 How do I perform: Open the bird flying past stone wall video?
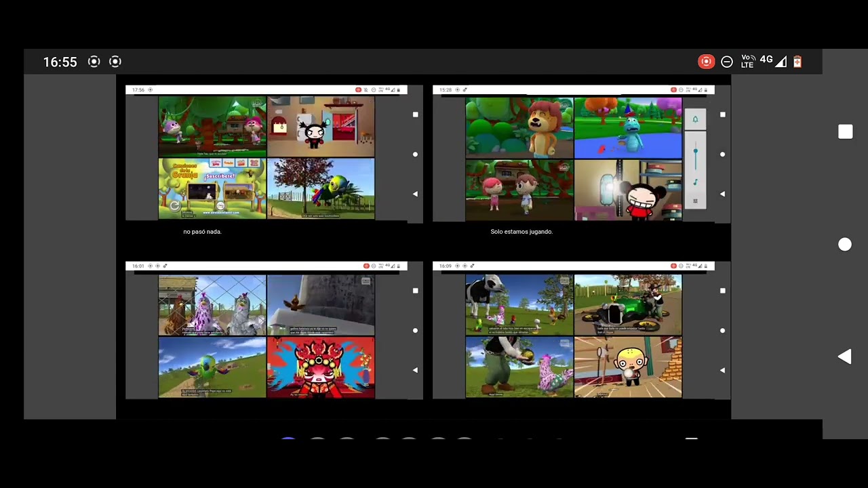pos(321,305)
